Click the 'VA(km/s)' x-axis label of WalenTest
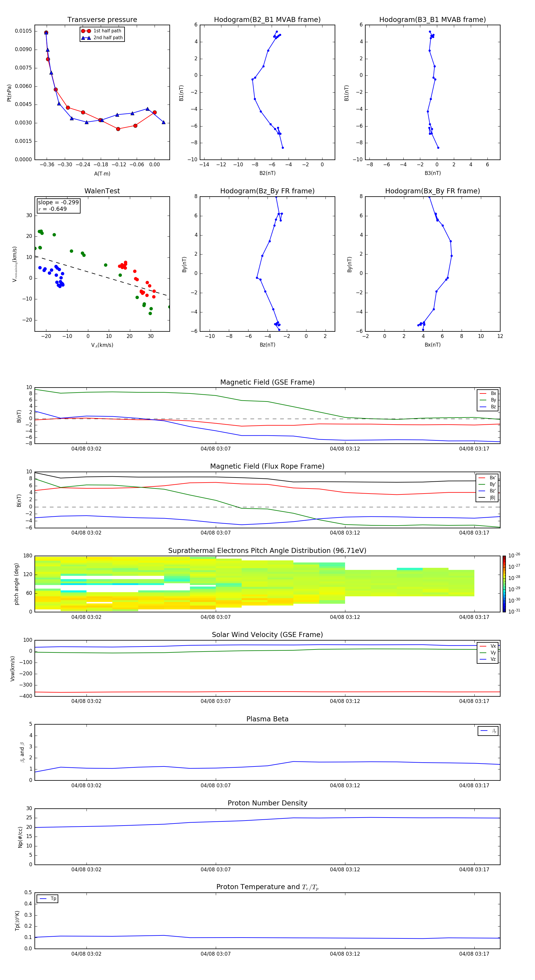 pyautogui.click(x=102, y=345)
